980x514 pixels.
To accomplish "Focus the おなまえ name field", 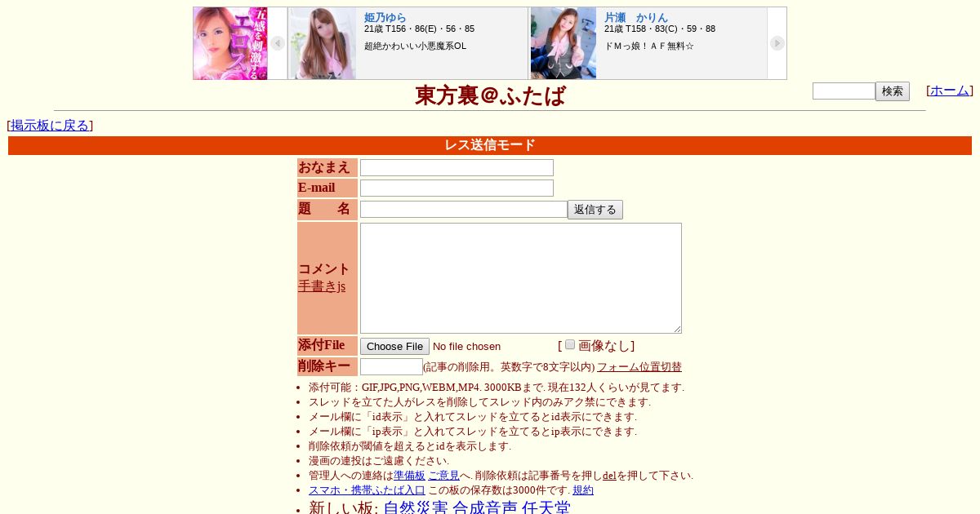I will point(457,167).
